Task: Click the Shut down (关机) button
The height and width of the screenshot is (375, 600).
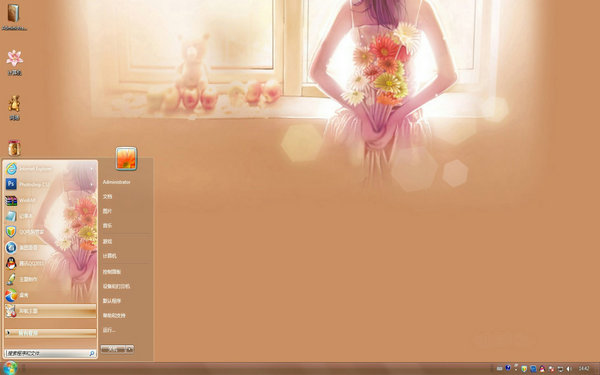Action: [x=112, y=349]
